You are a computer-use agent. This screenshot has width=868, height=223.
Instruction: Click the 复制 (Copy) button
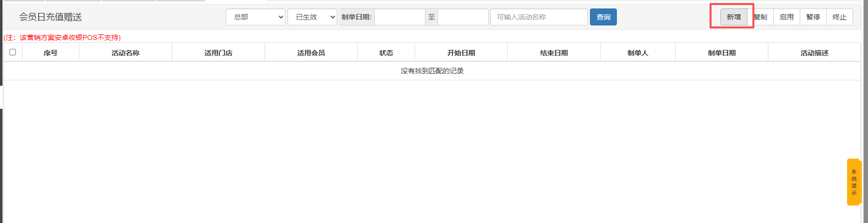761,17
